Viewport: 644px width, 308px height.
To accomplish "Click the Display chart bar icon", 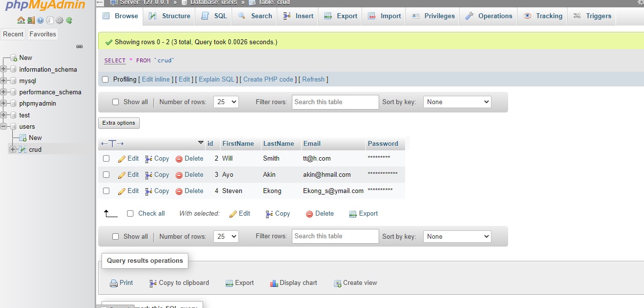I will [274, 283].
